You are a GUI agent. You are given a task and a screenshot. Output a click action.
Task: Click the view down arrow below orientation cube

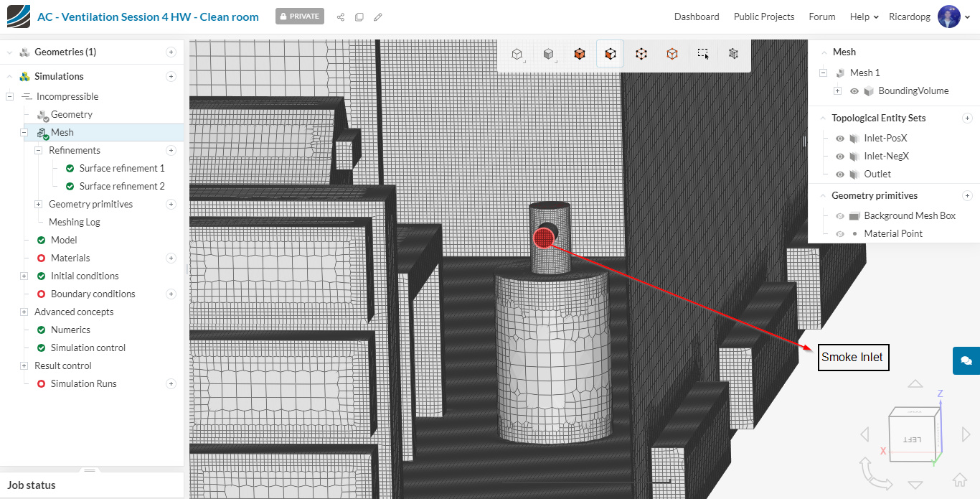915,485
